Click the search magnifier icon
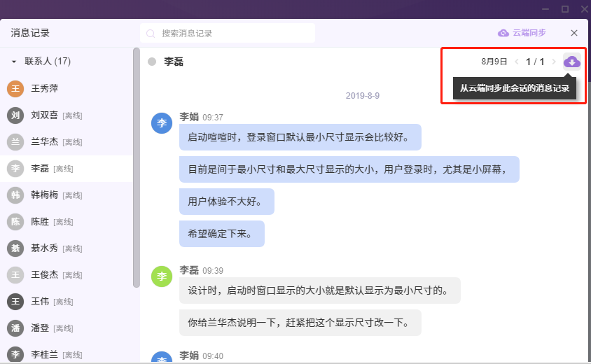This screenshot has height=364, width=591. [151, 34]
